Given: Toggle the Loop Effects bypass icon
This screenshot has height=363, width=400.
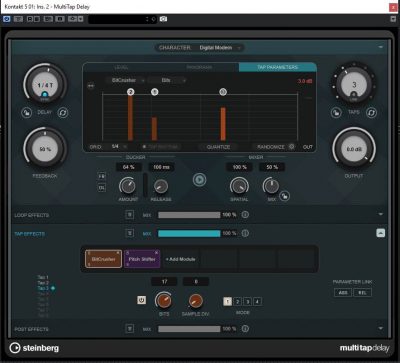Looking at the screenshot, I should click(x=130, y=215).
